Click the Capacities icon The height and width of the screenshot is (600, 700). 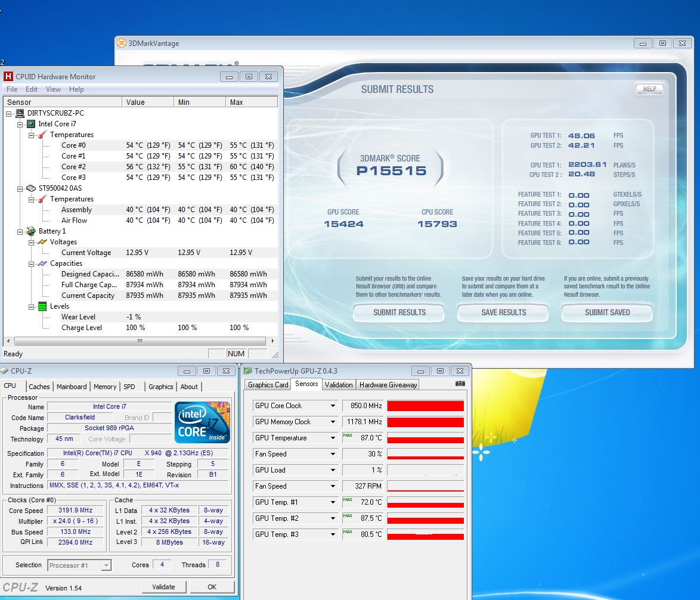point(42,263)
